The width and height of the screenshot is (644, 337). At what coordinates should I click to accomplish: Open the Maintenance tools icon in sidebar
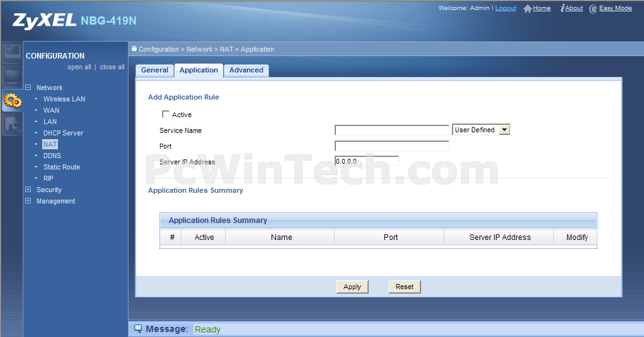13,124
